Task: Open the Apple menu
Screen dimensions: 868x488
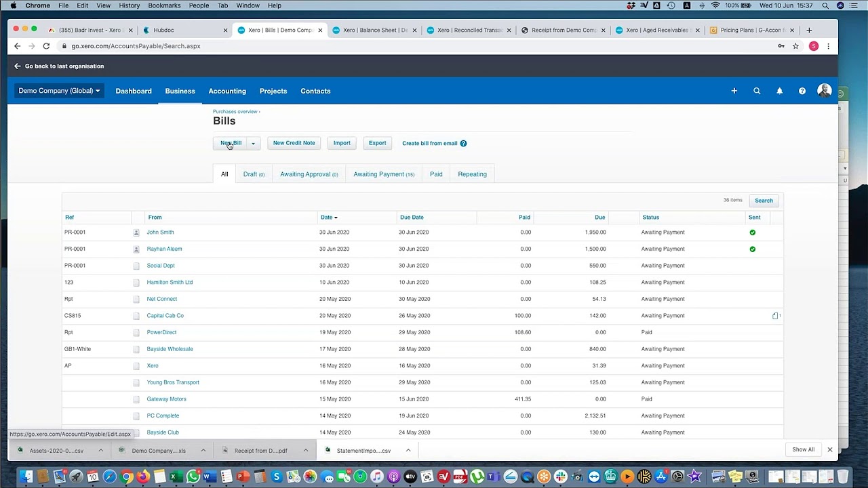Action: [13, 5]
